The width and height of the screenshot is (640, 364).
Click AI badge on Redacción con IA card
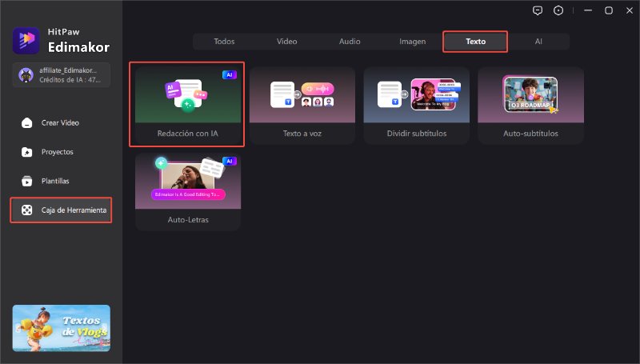pyautogui.click(x=230, y=75)
